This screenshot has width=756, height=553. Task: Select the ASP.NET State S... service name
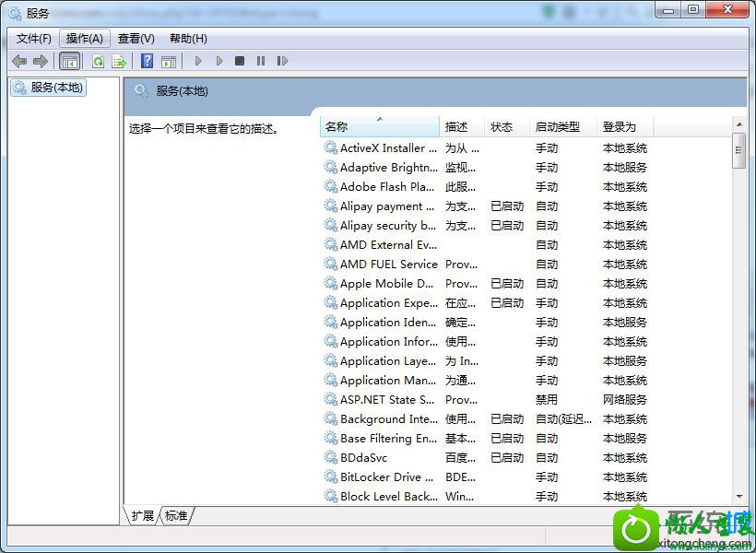pos(387,400)
